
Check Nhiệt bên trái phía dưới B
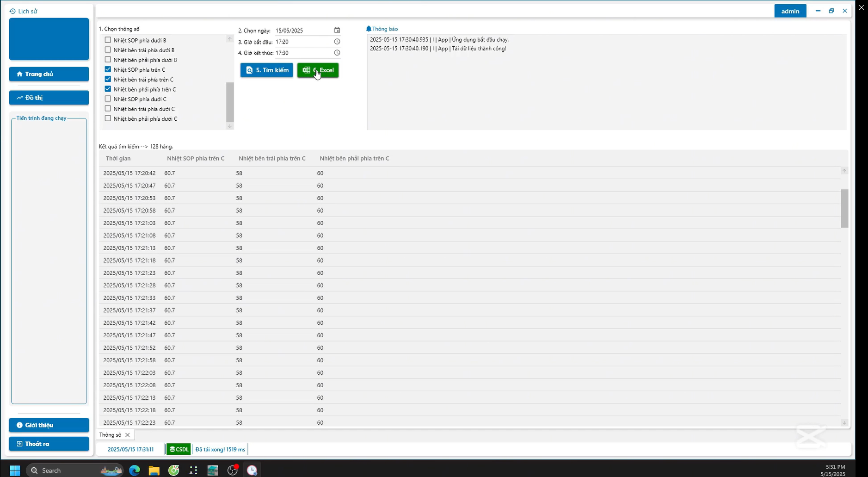coord(108,50)
